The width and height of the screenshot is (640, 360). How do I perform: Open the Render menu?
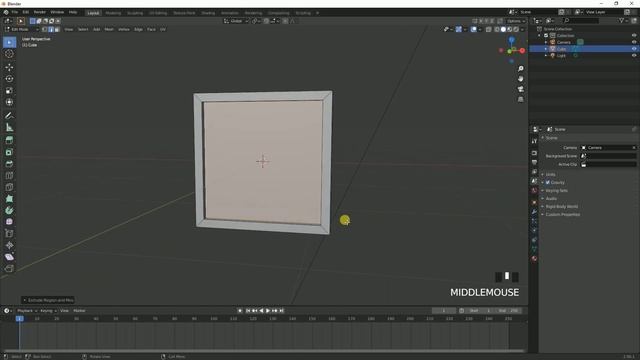(x=40, y=12)
